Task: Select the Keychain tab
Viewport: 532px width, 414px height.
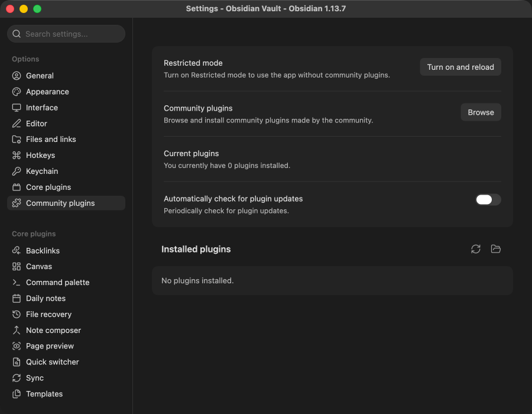Action: pyautogui.click(x=66, y=171)
